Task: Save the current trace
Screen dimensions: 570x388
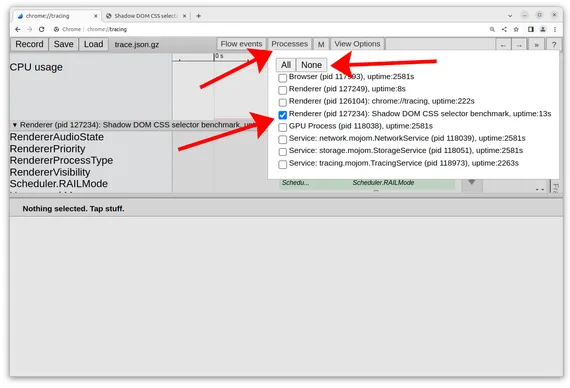Action: pos(63,44)
